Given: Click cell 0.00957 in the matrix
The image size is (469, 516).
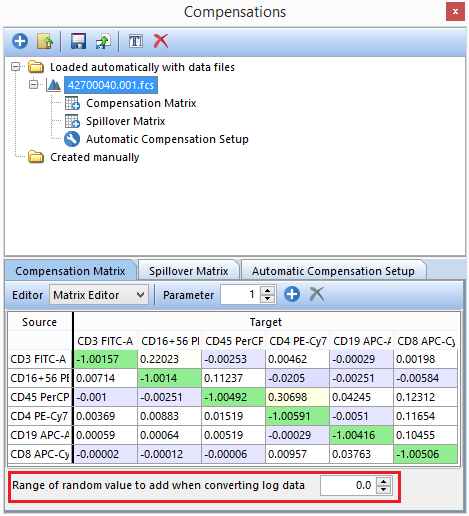Looking at the screenshot, I should [x=297, y=454].
